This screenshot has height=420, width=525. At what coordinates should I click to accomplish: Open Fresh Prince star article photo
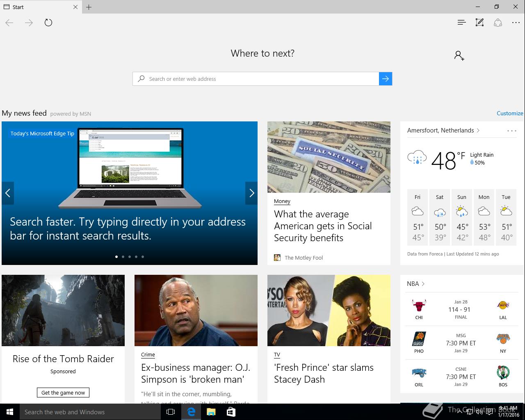tap(329, 310)
